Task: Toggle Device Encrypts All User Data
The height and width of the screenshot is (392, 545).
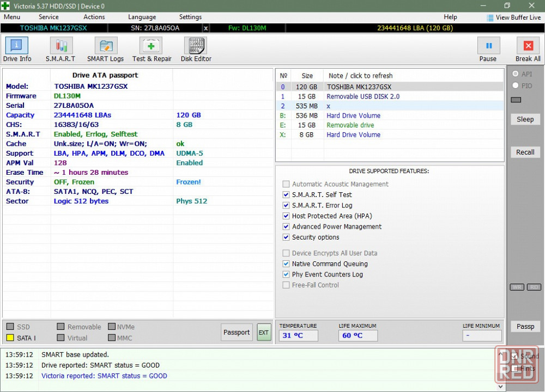Action: 286,253
